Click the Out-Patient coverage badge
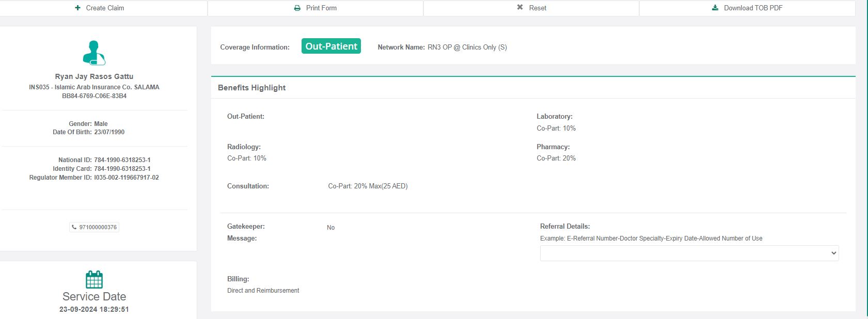 (x=331, y=46)
